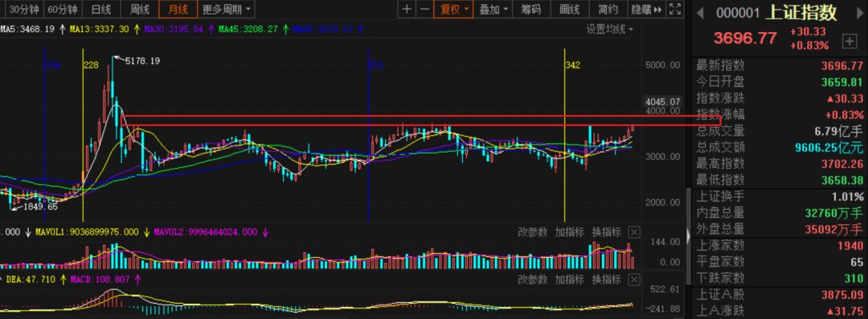Click the 上证指数 title

point(801,13)
